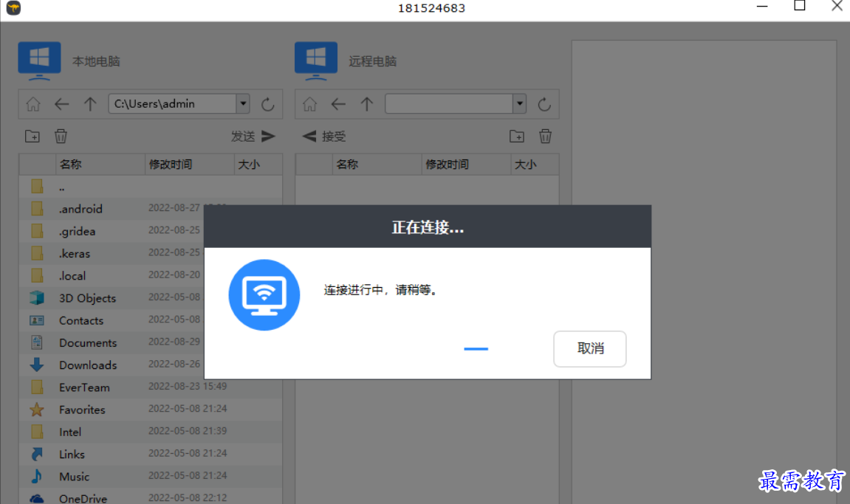The width and height of the screenshot is (850, 504).
Task: Select the Documents folder
Action: point(88,342)
